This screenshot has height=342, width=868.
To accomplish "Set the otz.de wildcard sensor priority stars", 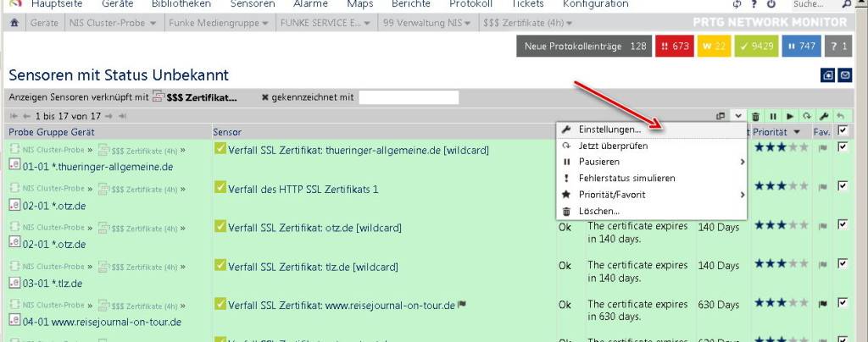I will pos(781,225).
